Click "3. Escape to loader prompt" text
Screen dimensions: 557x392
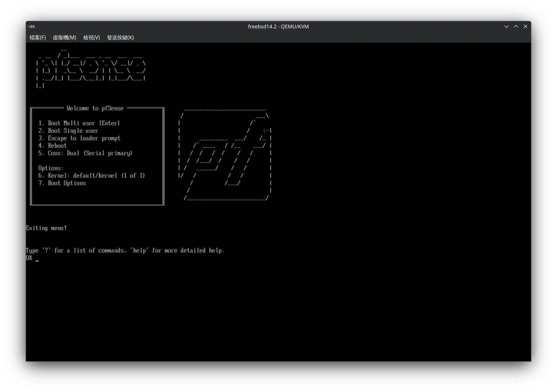click(x=79, y=138)
